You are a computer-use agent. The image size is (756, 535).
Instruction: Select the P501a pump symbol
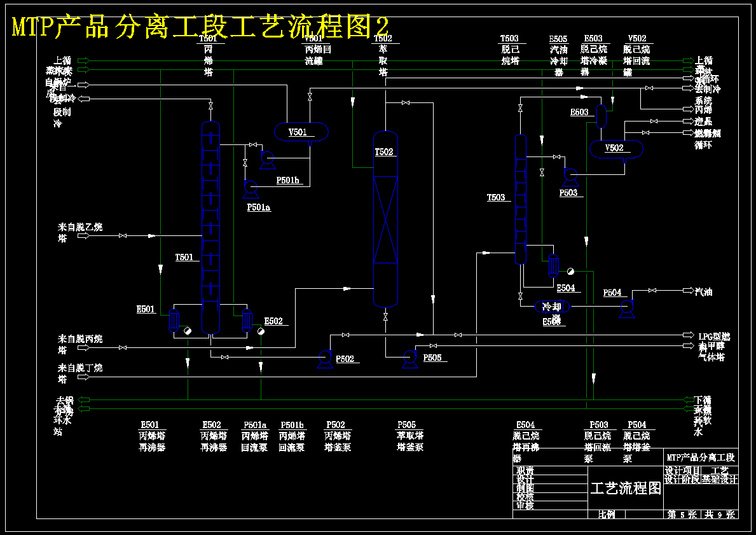pyautogui.click(x=251, y=189)
